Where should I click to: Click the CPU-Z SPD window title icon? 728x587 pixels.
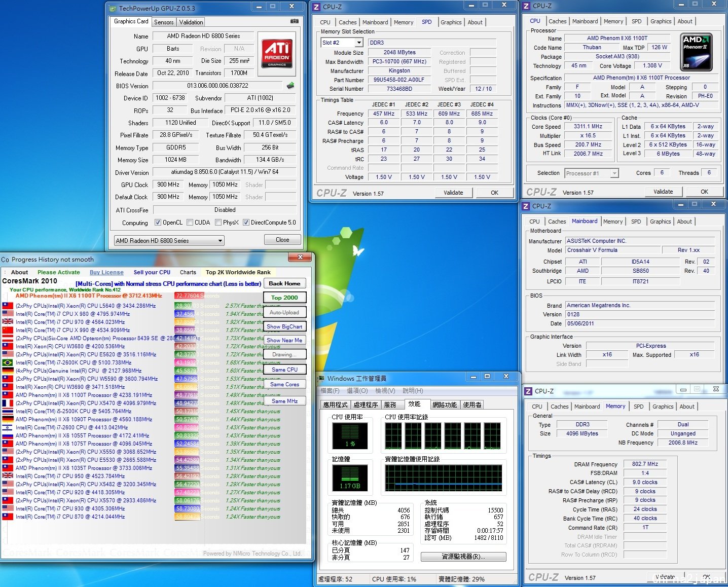pos(316,7)
